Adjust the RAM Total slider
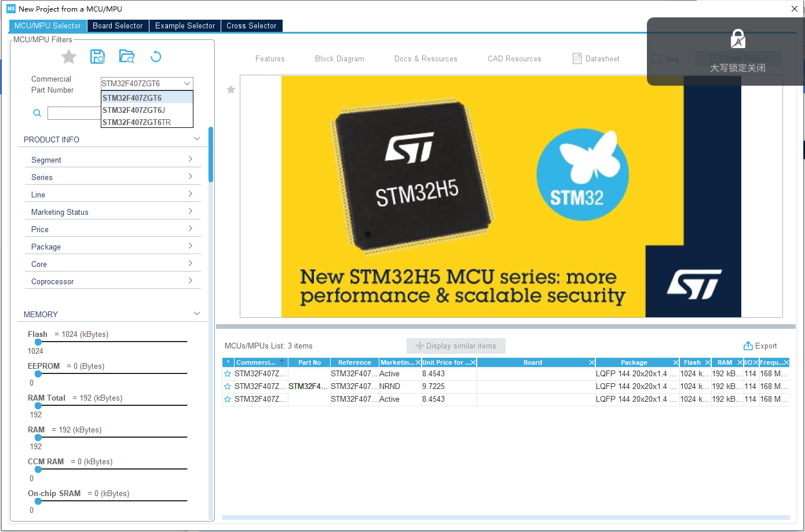Screen dimensions: 805x532 [38, 406]
